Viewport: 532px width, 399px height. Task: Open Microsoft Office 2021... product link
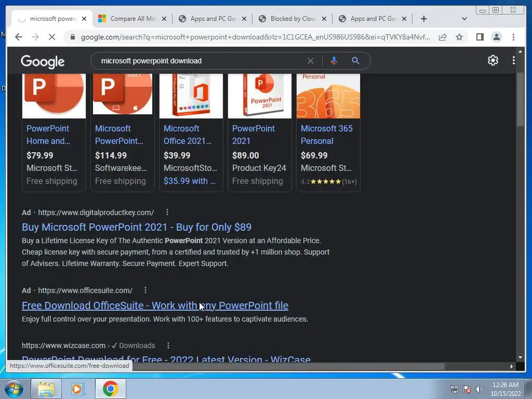[x=188, y=135]
